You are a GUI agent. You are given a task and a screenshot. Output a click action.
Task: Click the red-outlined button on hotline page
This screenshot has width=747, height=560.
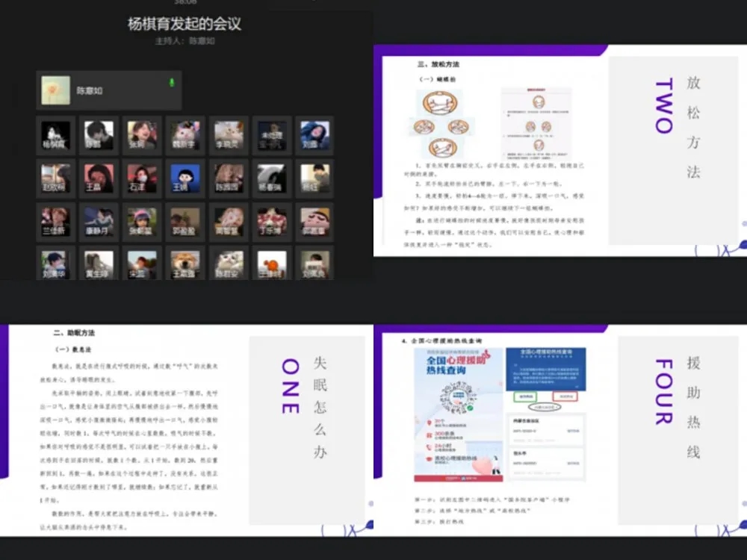(x=564, y=396)
